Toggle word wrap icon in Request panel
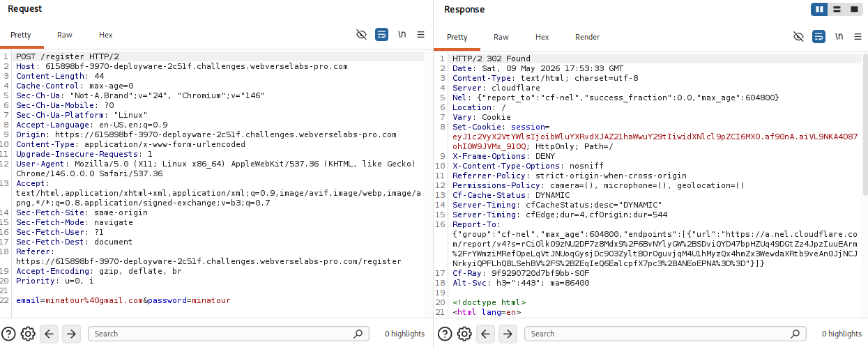Screen dimensions: 868x349 381,34
